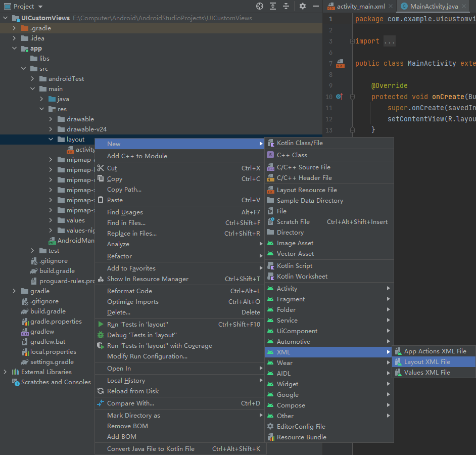Viewport: 476px width, 455px height.
Task: Select Mark Directory as submenu
Action: pos(179,415)
